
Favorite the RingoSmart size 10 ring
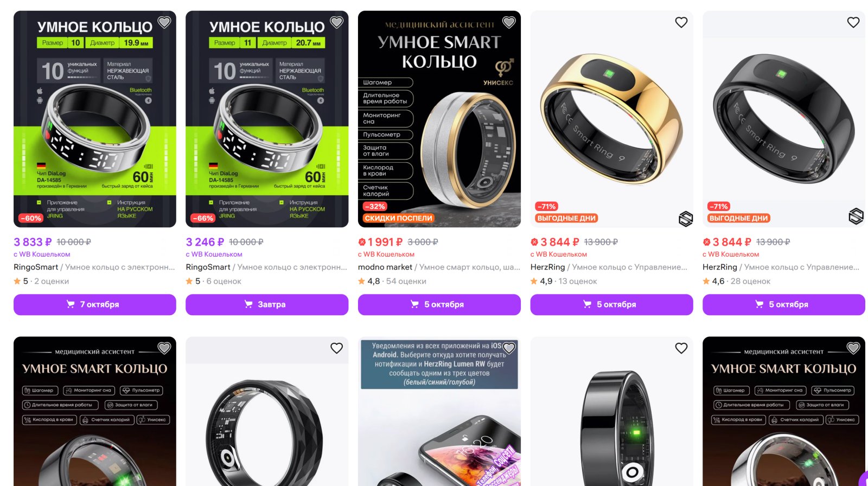164,22
